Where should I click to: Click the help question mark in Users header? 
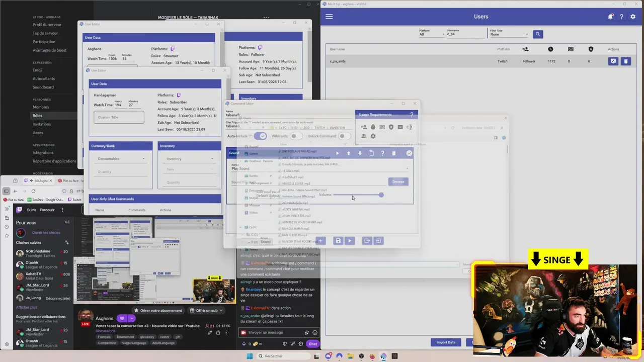pyautogui.click(x=622, y=17)
